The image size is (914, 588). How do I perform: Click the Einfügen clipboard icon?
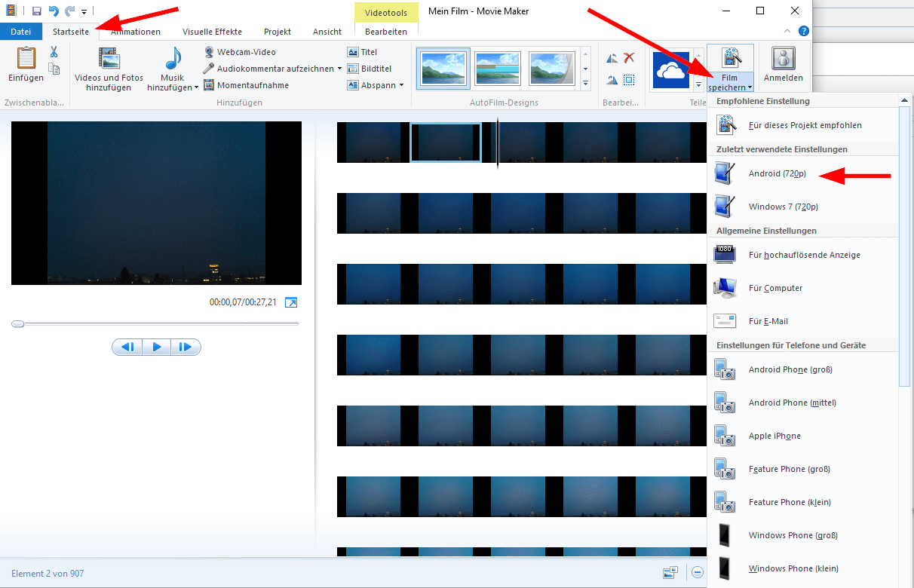pyautogui.click(x=26, y=59)
